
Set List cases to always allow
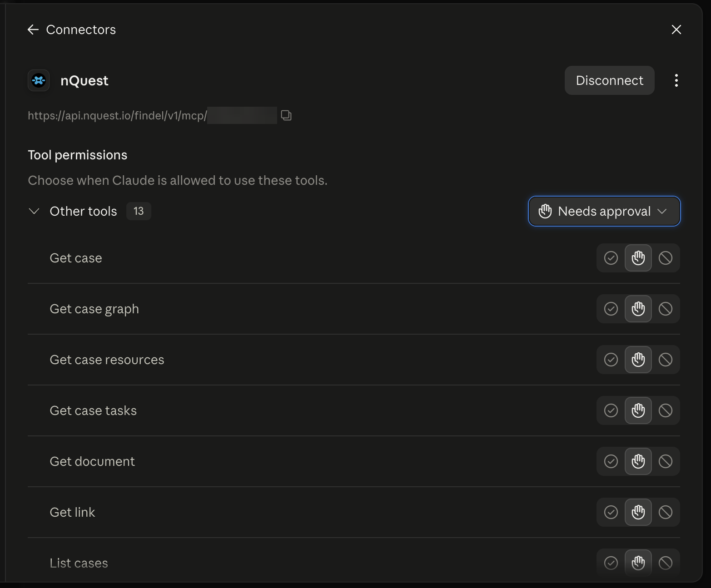click(611, 563)
